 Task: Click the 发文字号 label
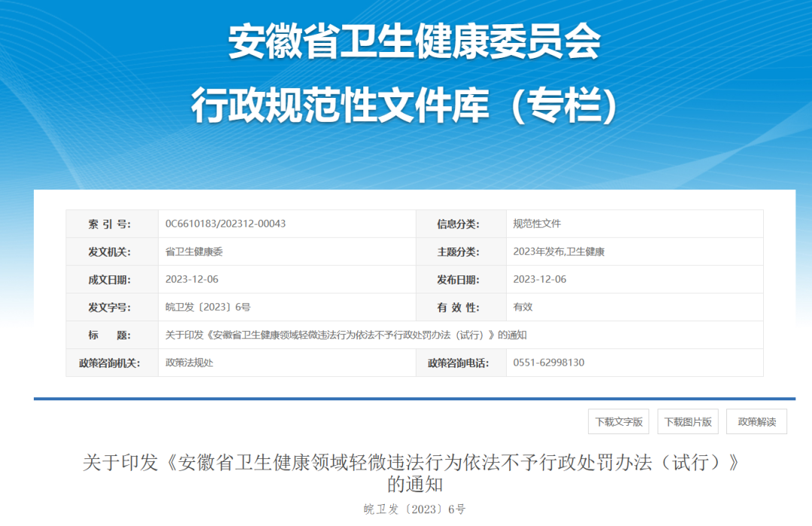(109, 307)
